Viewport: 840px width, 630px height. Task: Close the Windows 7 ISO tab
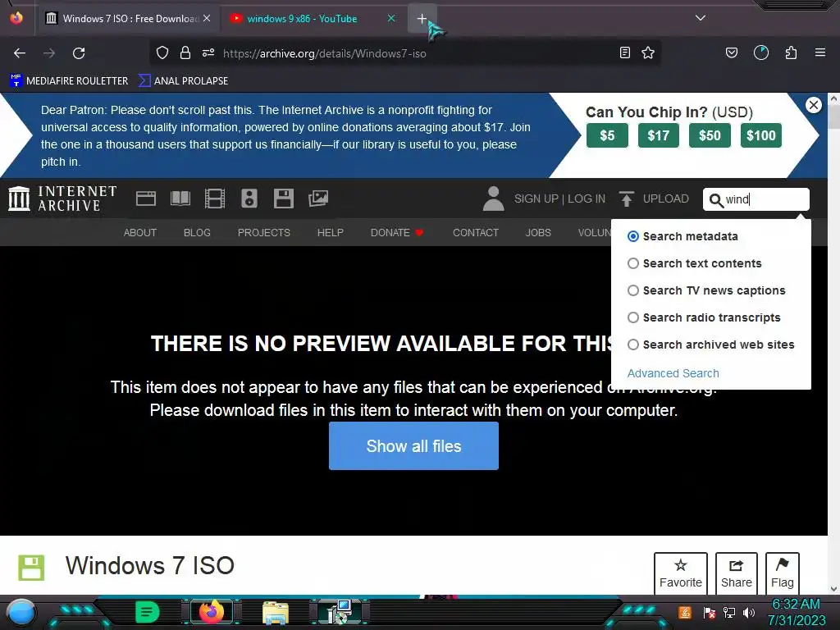pos(207,18)
